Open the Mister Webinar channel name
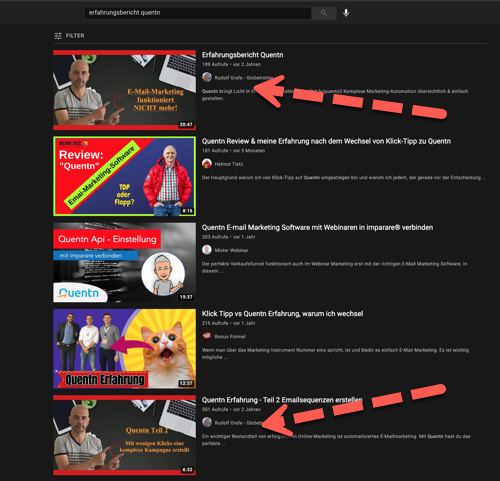The height and width of the screenshot is (481, 500). pos(231,250)
